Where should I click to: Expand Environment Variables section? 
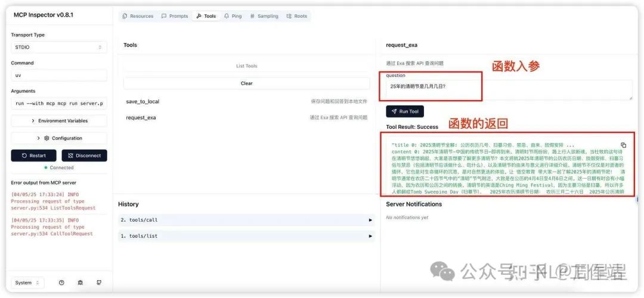[58, 120]
